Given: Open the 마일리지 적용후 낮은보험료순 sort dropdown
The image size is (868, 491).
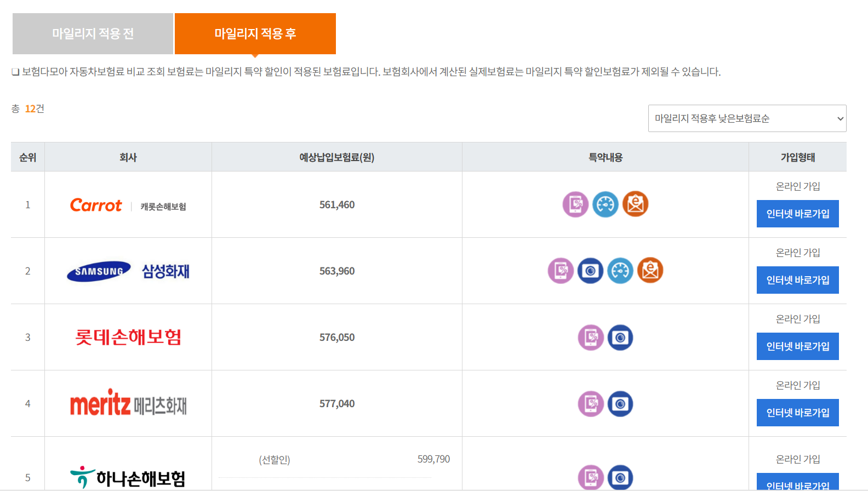Looking at the screenshot, I should 747,118.
